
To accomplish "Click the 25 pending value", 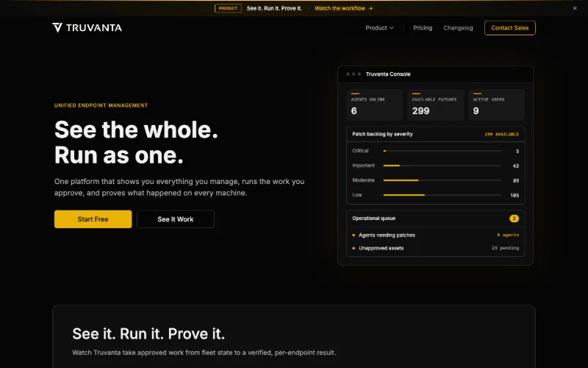I will click(505, 248).
